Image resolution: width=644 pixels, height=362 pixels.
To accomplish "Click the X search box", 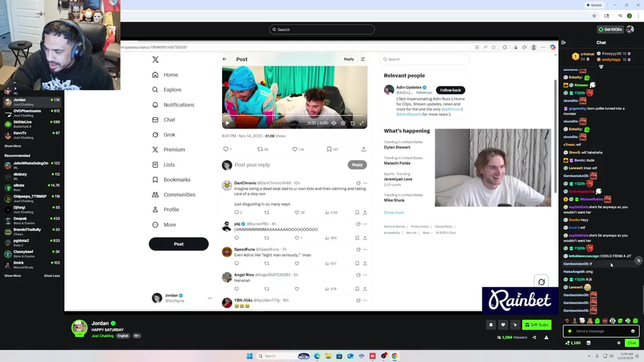I will click(425, 59).
